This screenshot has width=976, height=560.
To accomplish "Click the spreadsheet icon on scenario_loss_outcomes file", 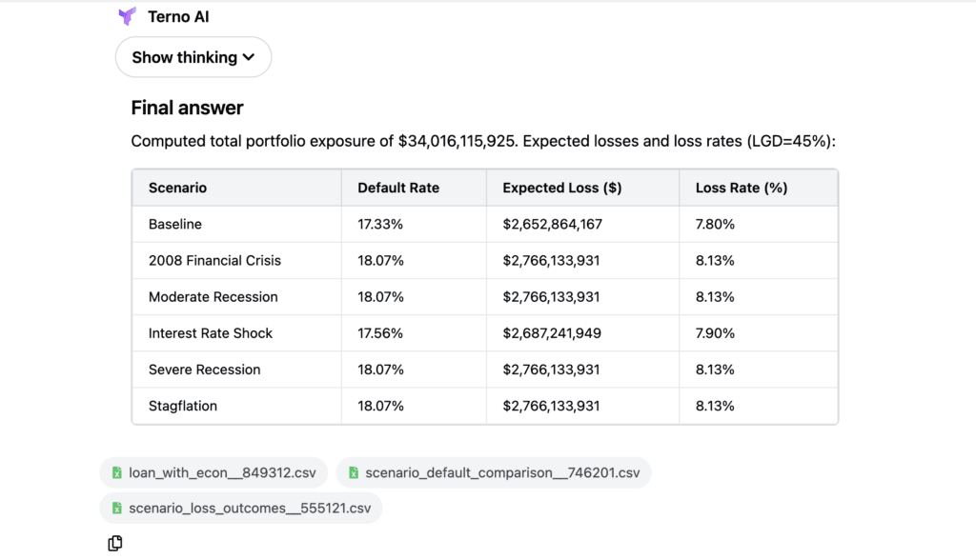I will coord(117,509).
